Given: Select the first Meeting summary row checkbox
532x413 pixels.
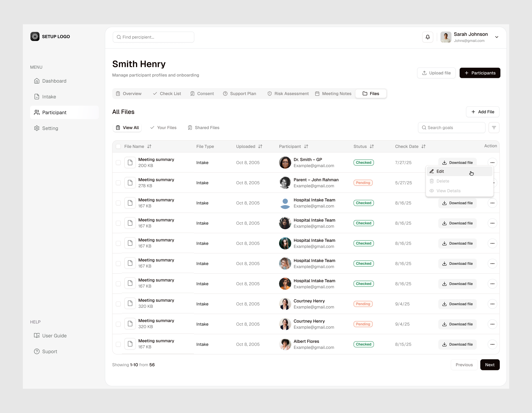Looking at the screenshot, I should (118, 162).
